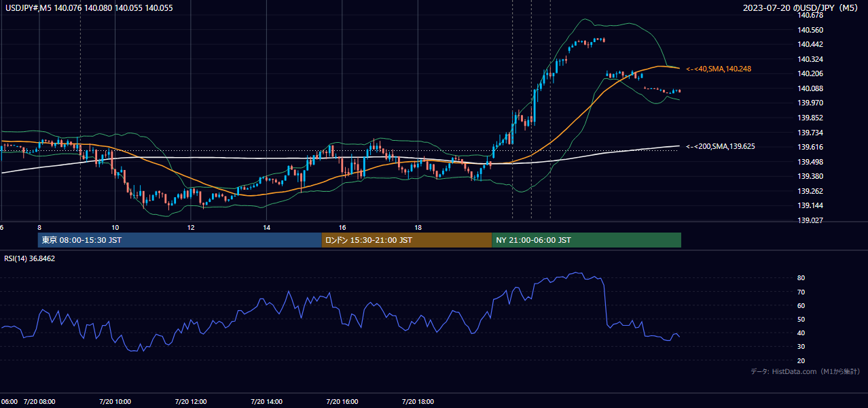This screenshot has height=408, width=868.
Task: Click price axis value 140.206
Action: tap(811, 73)
